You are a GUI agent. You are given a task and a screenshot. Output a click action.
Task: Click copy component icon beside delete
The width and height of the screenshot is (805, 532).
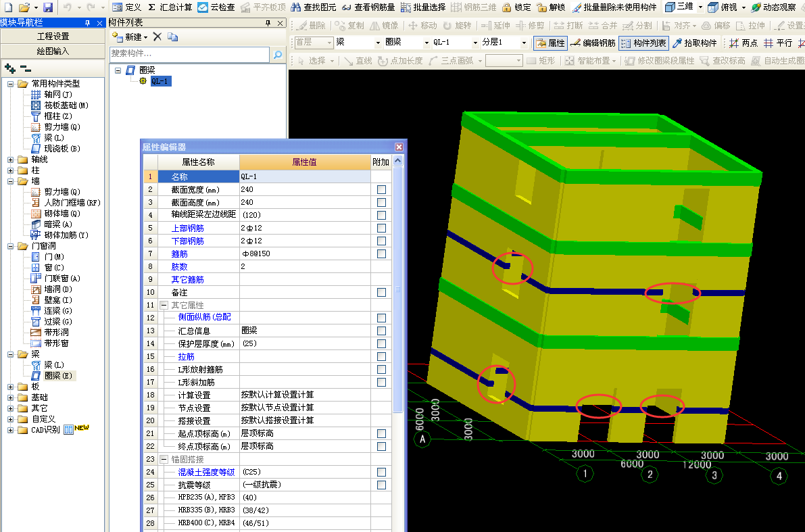point(173,37)
